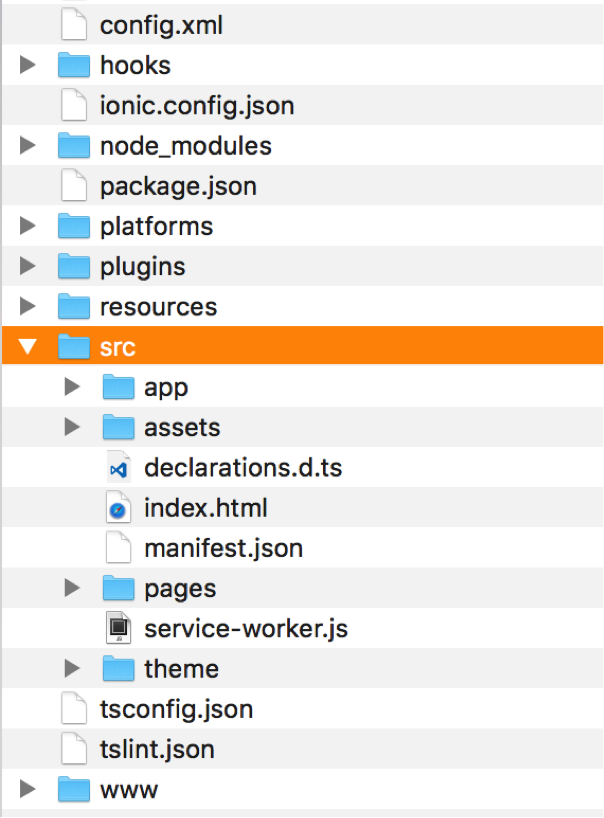
Task: Expand the hooks folder arrow
Action: (28, 65)
